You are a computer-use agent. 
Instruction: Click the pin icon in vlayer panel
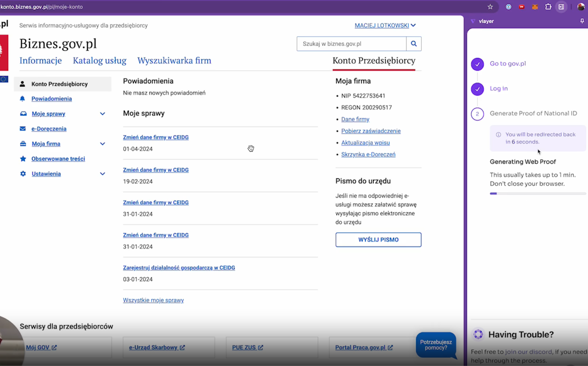582,21
